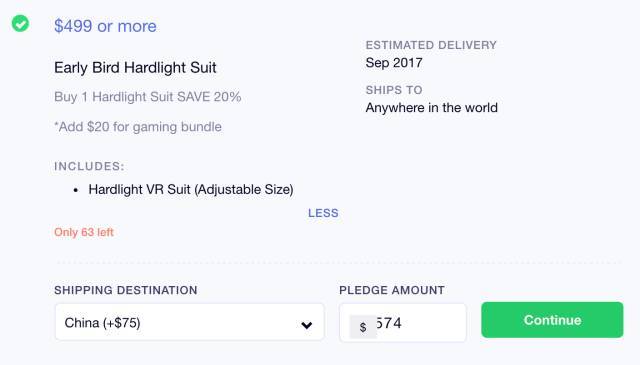Click the Buy 1 Hardlight Suit SAVE 20% text
The image size is (640, 365).
pyautogui.click(x=147, y=97)
